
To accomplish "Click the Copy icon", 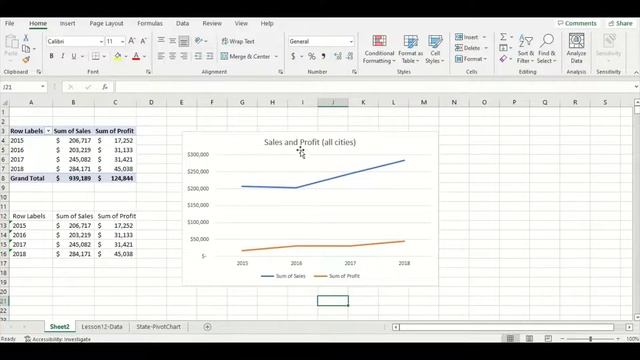I will click(x=26, y=49).
